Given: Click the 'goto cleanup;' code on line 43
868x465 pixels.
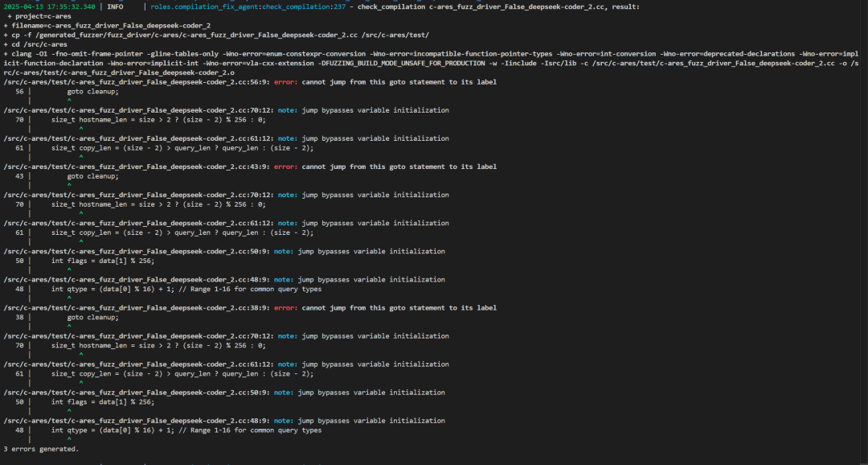Looking at the screenshot, I should [x=92, y=176].
